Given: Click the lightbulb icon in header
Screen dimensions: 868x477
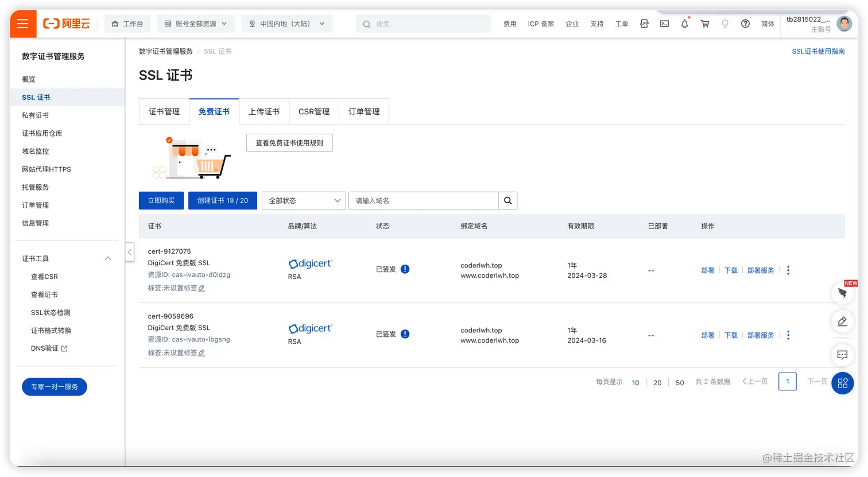Looking at the screenshot, I should [725, 24].
